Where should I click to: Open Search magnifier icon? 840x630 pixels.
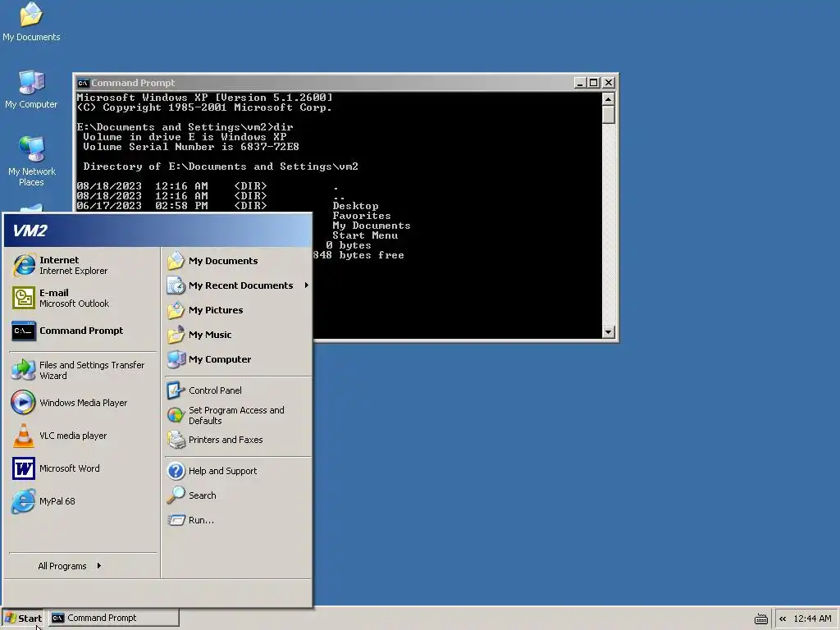176,495
